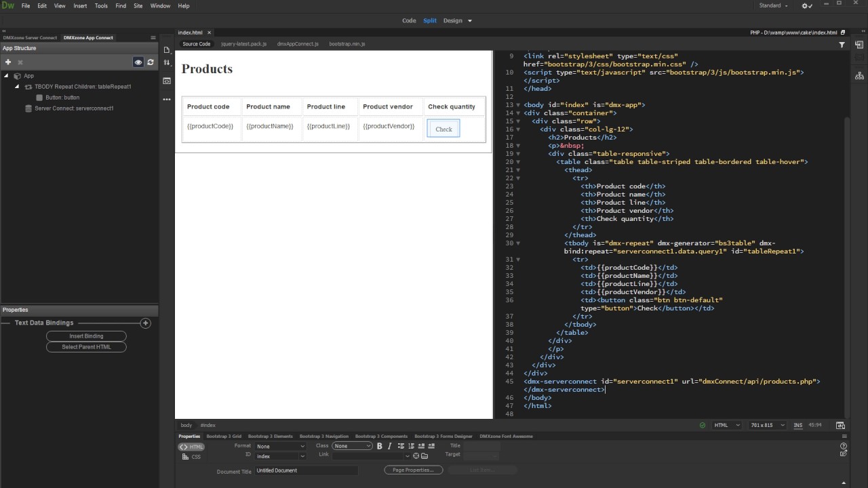Click the delete X icon in App Structure
Viewport: 868px width, 488px height.
click(x=20, y=62)
